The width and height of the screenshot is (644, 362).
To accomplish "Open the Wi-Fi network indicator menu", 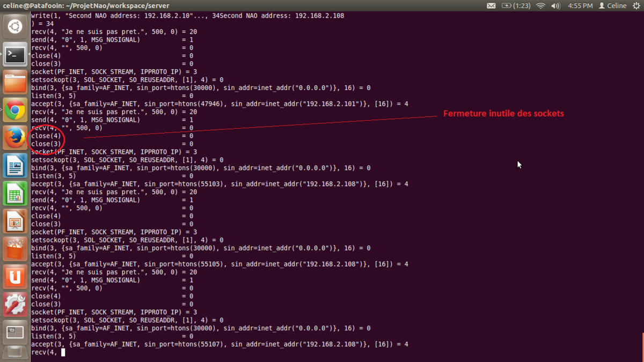I will 540,6.
